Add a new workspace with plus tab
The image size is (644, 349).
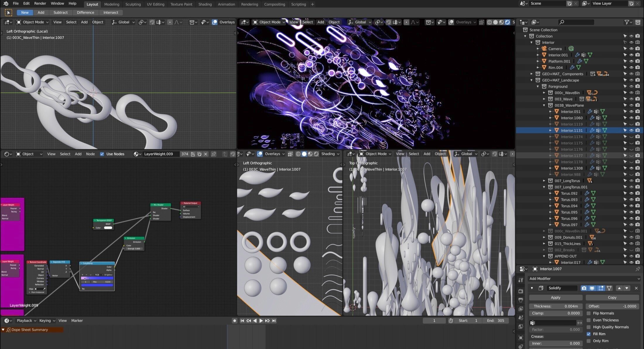(x=312, y=4)
